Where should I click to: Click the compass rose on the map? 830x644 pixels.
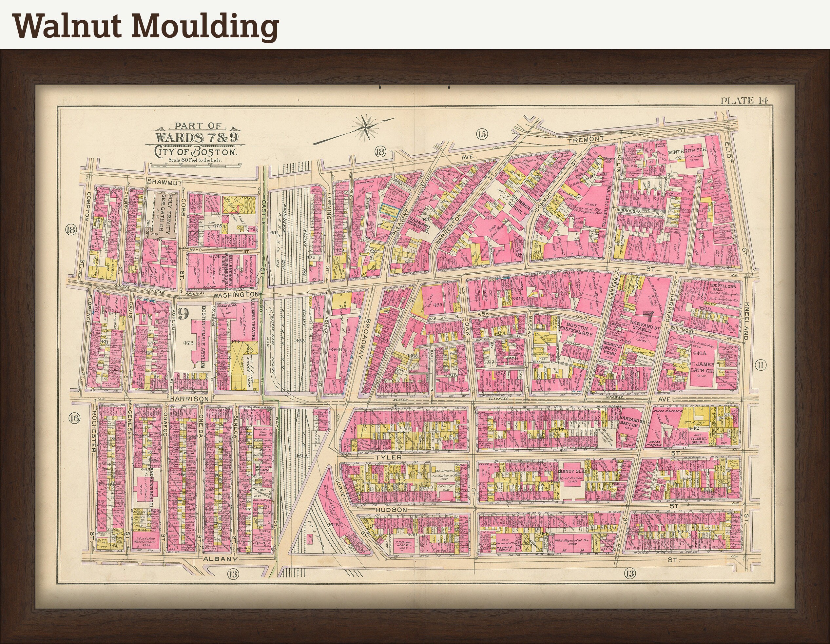tap(366, 128)
